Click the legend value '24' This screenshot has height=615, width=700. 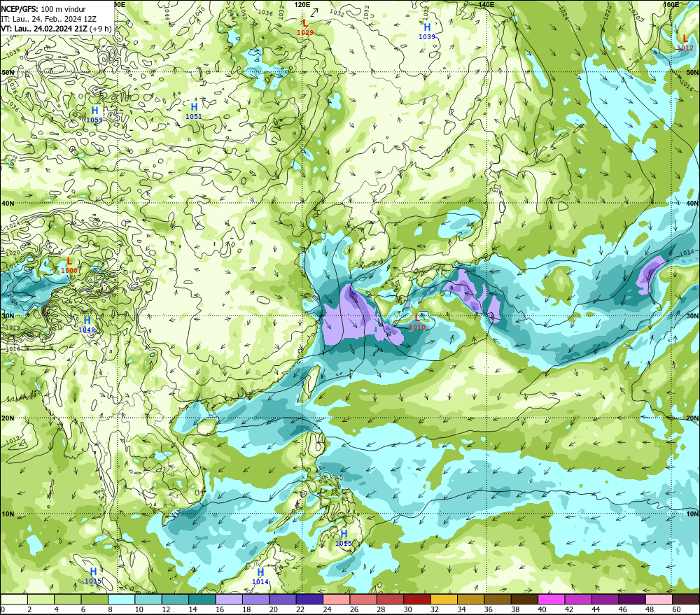327,609
